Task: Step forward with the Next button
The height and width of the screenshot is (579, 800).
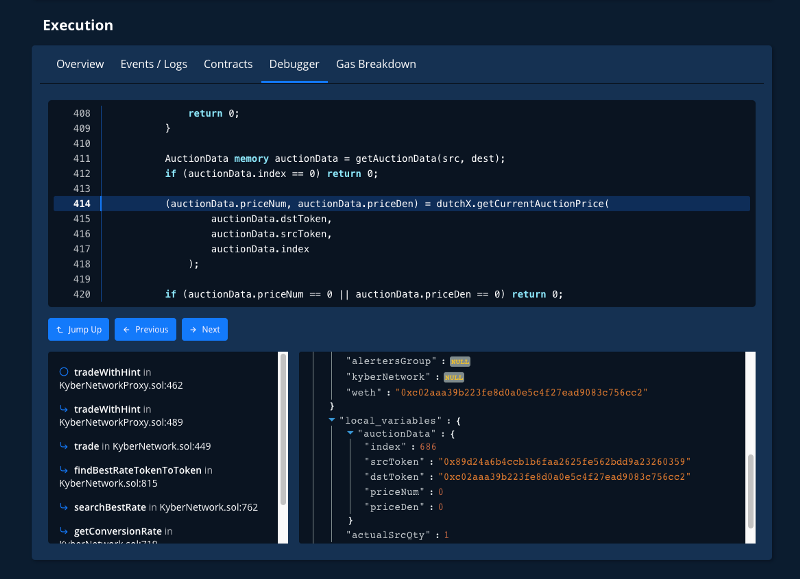Action: [204, 329]
